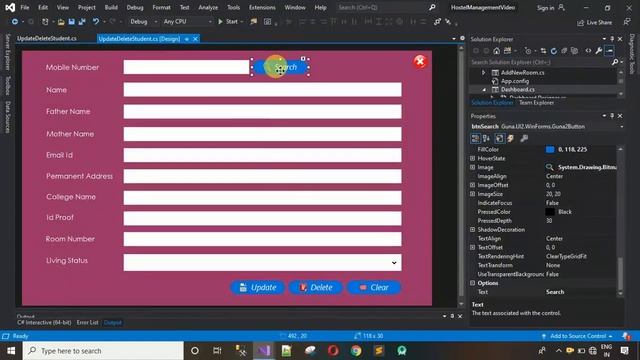Click the Solution Explorer search magnifier icon
This screenshot has width=640, height=360.
point(615,62)
